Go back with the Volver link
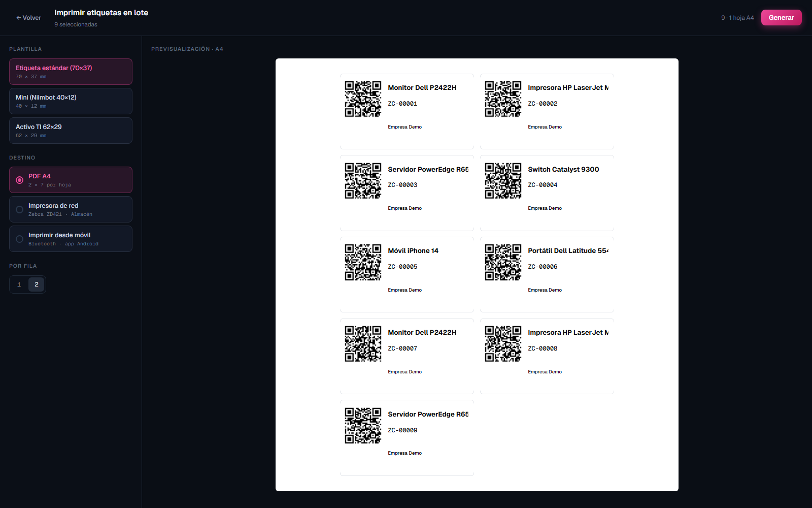This screenshot has width=812, height=508. click(28, 18)
